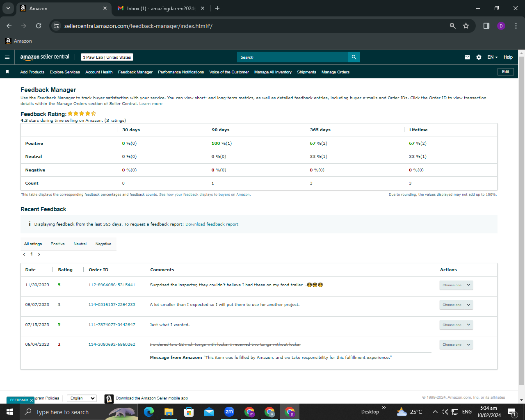Open the settings gear icon
The height and width of the screenshot is (420, 525).
[x=479, y=57]
